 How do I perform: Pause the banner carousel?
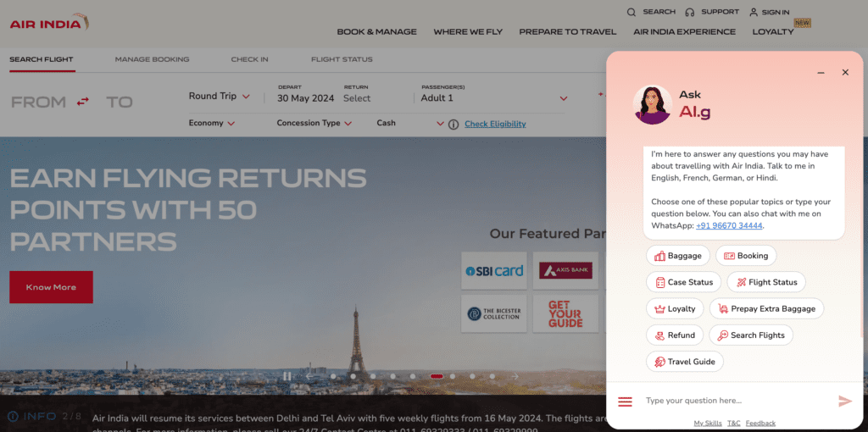tap(287, 376)
